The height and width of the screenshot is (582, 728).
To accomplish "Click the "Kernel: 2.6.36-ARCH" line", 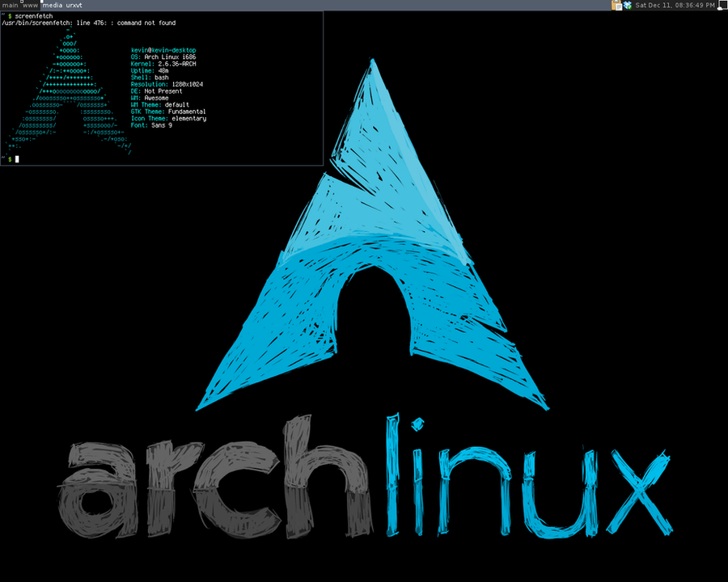I will point(163,64).
